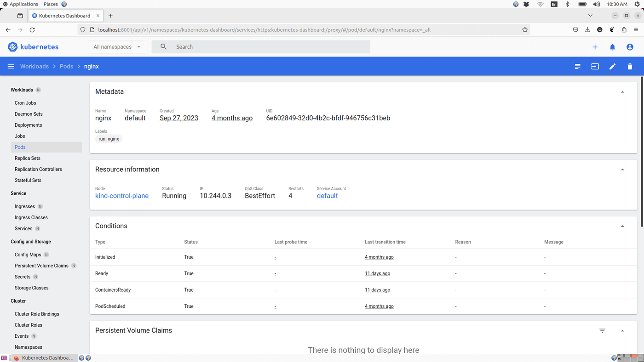Select Ingress Classes in sidebar
Viewport: 644px width, 362px height.
coord(31,217)
